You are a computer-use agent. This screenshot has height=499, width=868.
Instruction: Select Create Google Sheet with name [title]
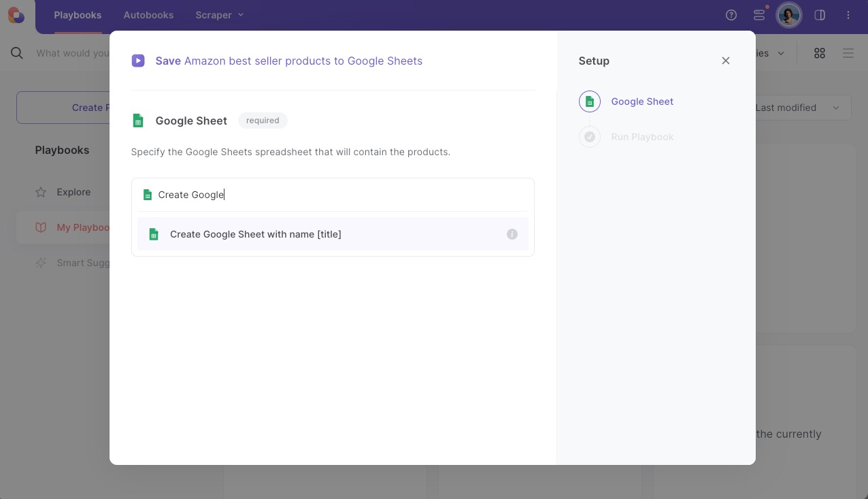tap(333, 234)
